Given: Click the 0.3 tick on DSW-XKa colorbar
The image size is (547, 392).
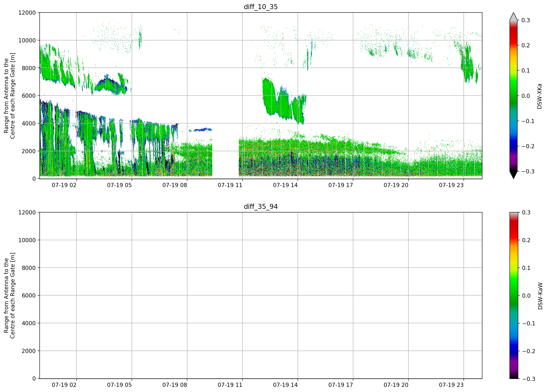Looking at the screenshot, I should click(x=526, y=20).
